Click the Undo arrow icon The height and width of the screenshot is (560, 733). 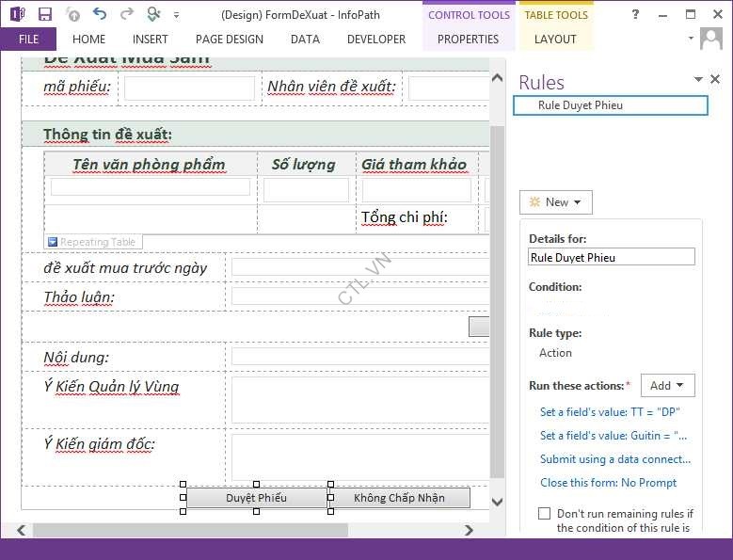[100, 14]
